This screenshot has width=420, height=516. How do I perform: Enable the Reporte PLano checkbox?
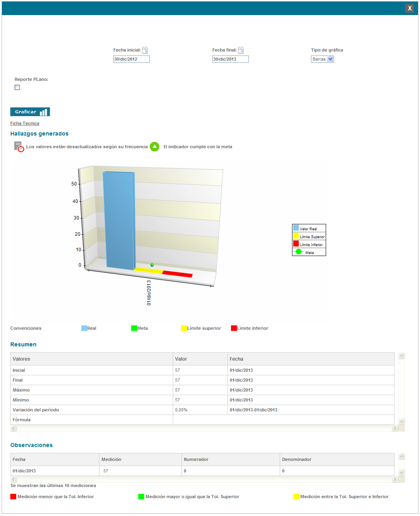coord(17,88)
